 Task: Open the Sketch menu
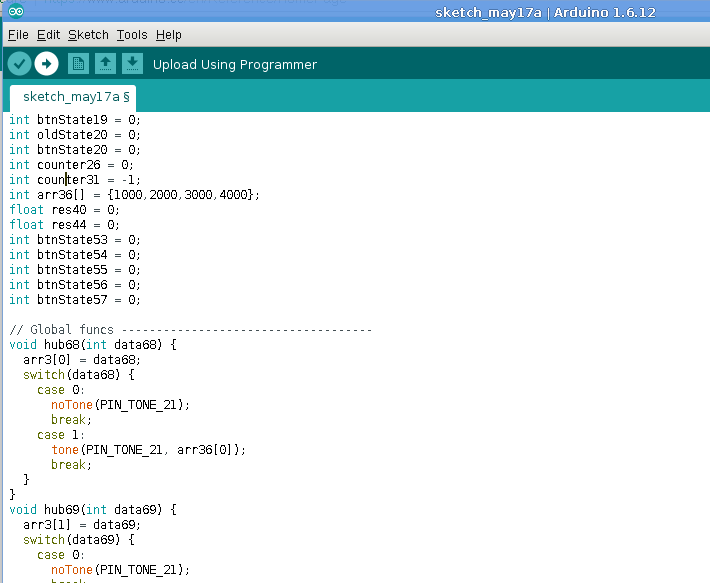pos(88,35)
